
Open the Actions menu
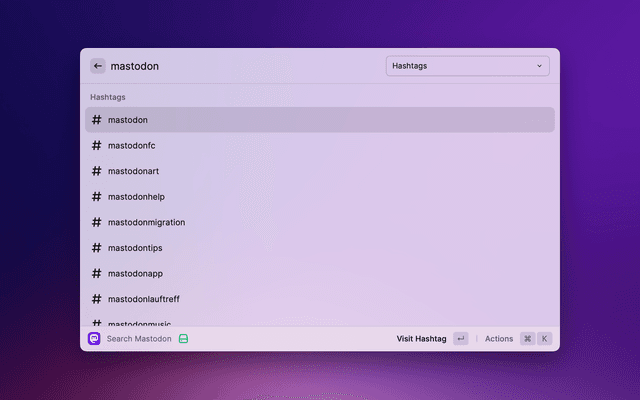click(498, 339)
